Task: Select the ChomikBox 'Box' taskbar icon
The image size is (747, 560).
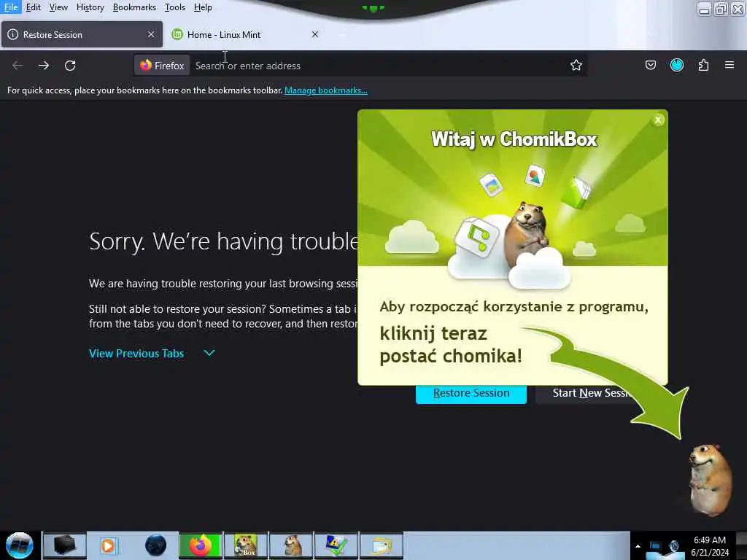Action: coord(246,545)
